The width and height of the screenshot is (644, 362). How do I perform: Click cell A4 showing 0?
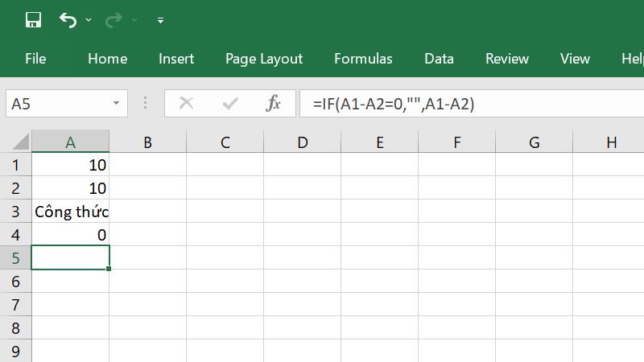click(71, 235)
